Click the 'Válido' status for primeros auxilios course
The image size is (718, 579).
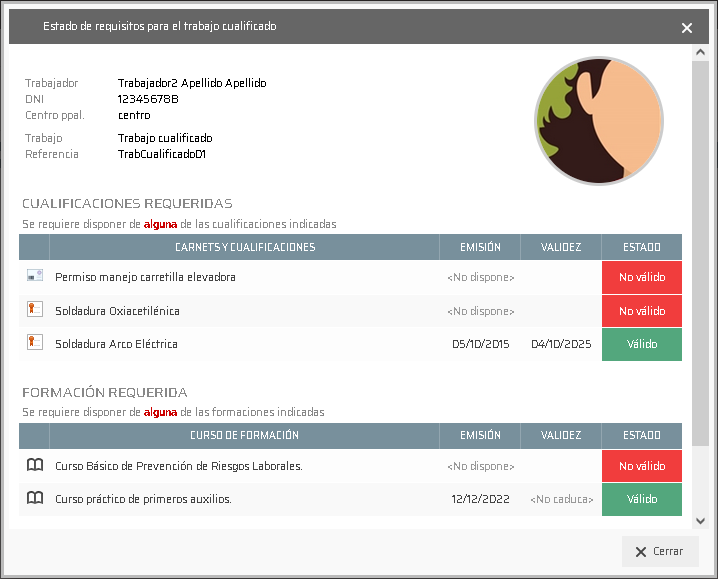pyautogui.click(x=641, y=499)
